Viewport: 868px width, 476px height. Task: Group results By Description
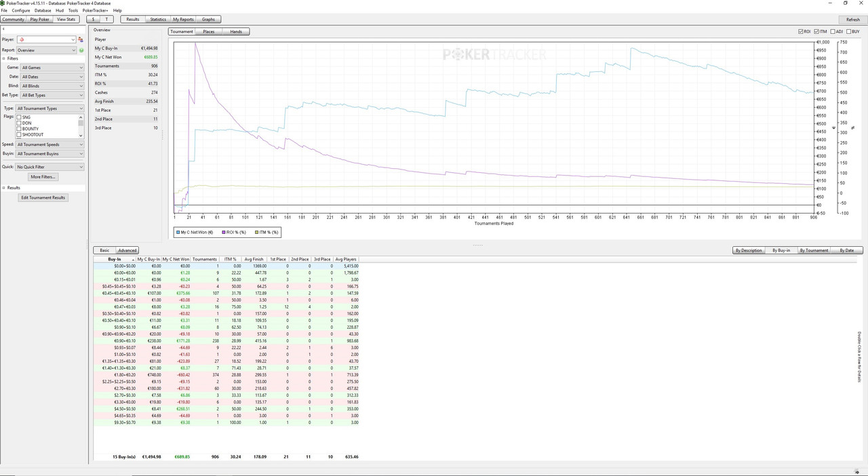coord(749,250)
